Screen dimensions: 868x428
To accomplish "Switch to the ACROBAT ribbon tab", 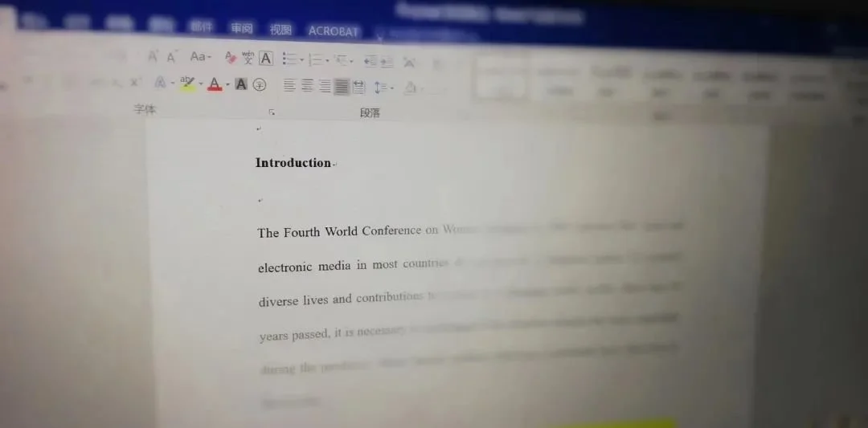I will tap(334, 31).
